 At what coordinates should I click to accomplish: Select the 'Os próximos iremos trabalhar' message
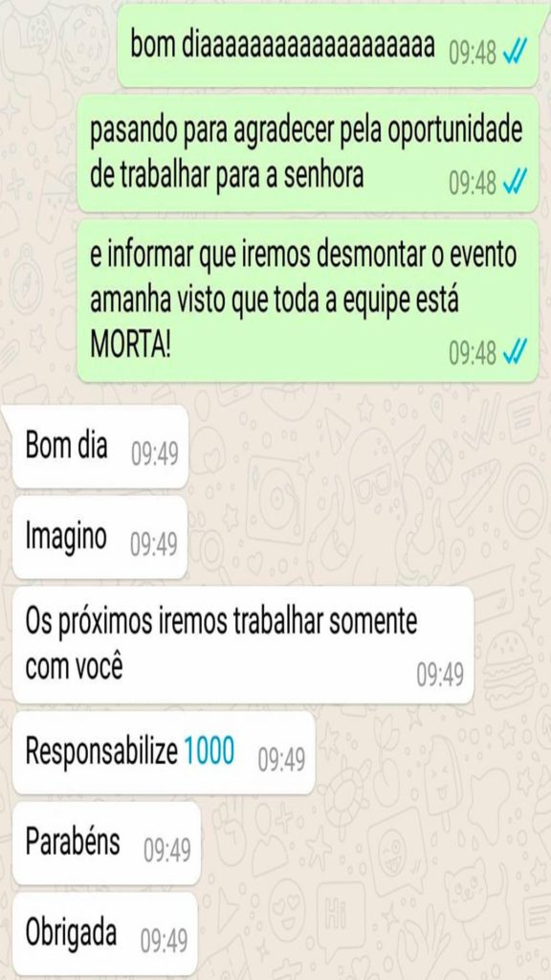click(243, 645)
